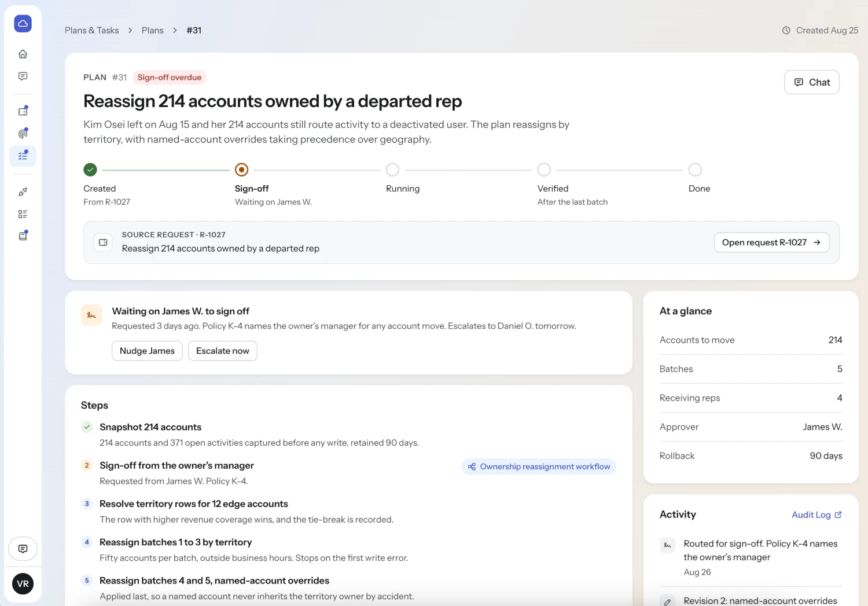Select the active Sign-off stage marker
Viewport: 868px width, 606px height.
click(x=242, y=170)
